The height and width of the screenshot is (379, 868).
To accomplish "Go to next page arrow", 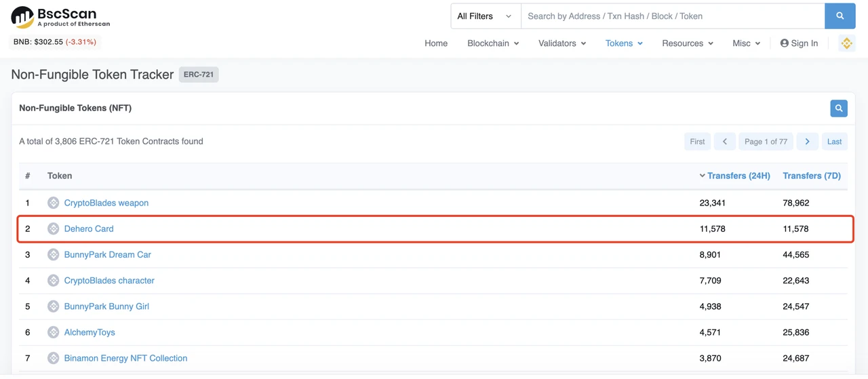I will point(807,142).
